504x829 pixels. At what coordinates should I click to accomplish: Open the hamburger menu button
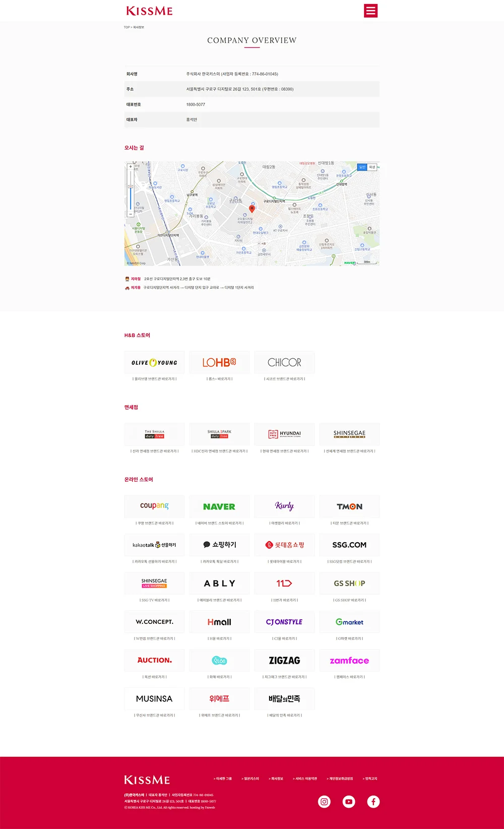point(370,11)
